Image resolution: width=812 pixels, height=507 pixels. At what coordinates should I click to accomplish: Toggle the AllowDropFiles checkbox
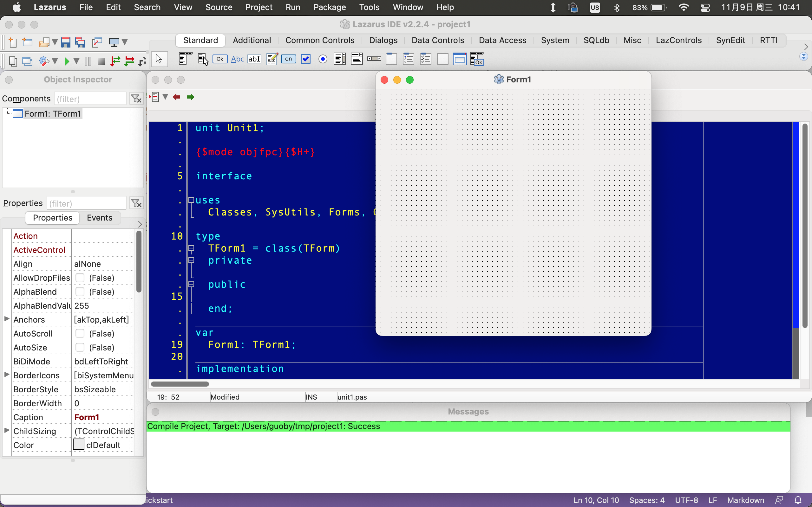(80, 278)
